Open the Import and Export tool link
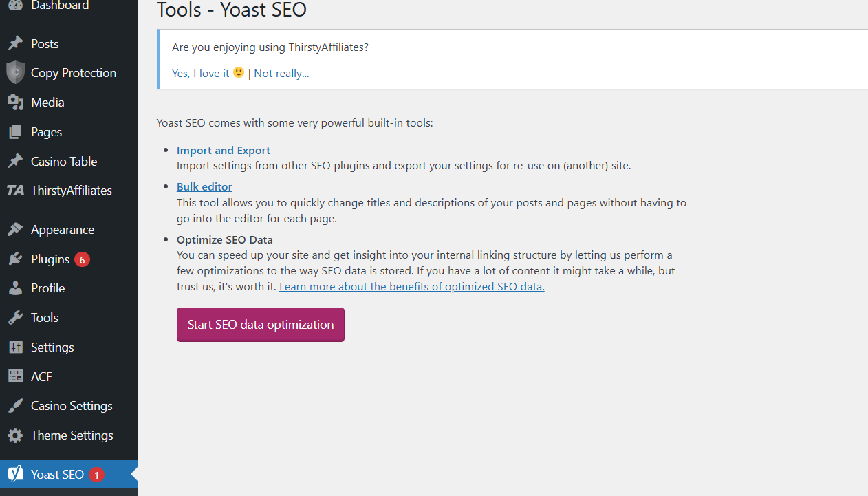Screen dimensions: 868x496 (x=224, y=150)
